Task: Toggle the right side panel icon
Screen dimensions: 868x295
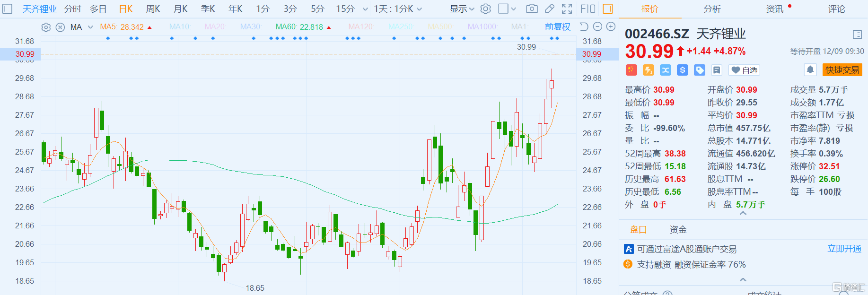Action: tap(608, 9)
